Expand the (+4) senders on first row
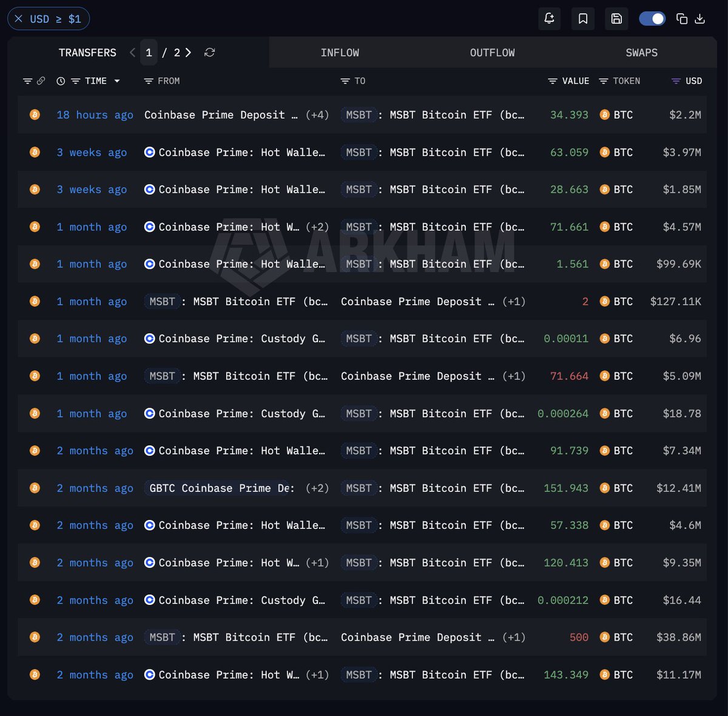This screenshot has width=728, height=716. pos(317,115)
